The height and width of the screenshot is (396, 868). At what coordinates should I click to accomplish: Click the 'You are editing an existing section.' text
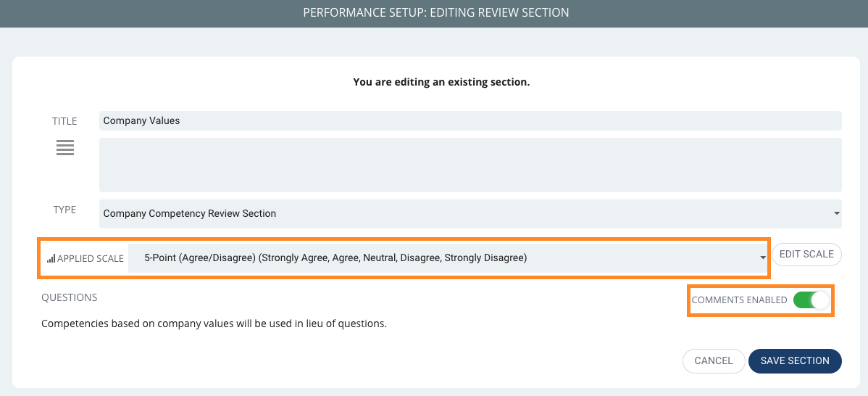click(441, 83)
